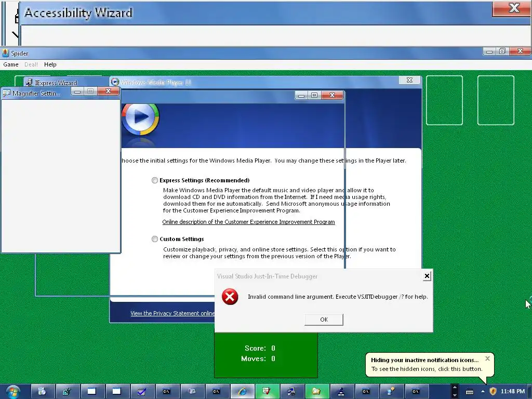Minimize the Magnifier Settings window

(x=78, y=91)
